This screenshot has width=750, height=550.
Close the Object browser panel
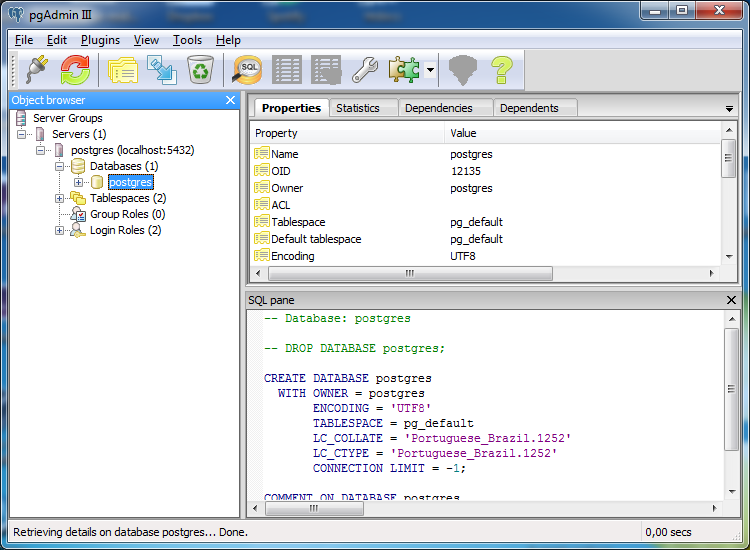(x=231, y=100)
